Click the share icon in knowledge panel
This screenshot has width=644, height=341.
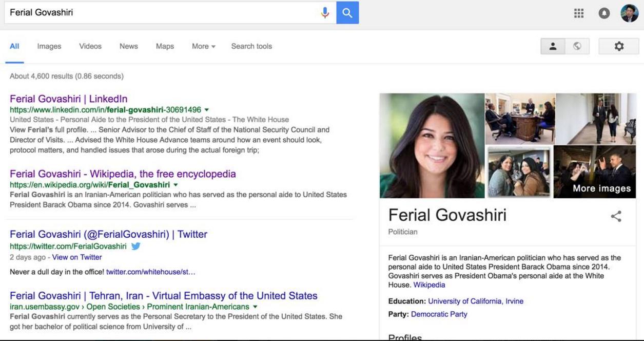point(616,216)
